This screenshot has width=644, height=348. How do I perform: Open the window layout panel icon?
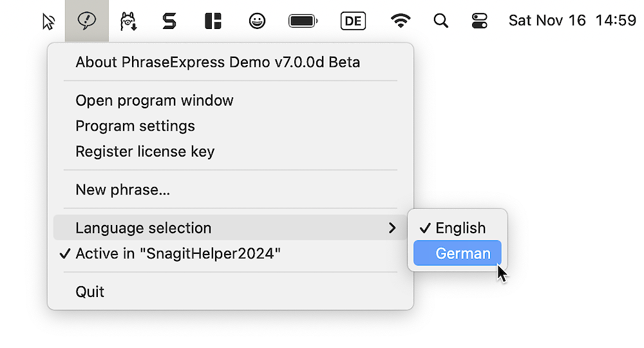click(213, 21)
